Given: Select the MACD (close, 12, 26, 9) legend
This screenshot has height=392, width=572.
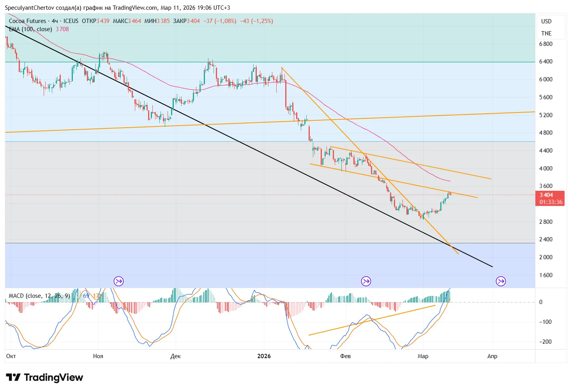Looking at the screenshot, I should [x=39, y=296].
